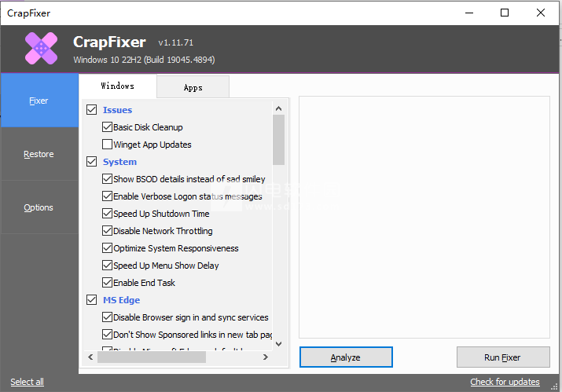The height and width of the screenshot is (392, 562).
Task: Uncheck Disable Browser sign in and sync services
Action: (107, 317)
